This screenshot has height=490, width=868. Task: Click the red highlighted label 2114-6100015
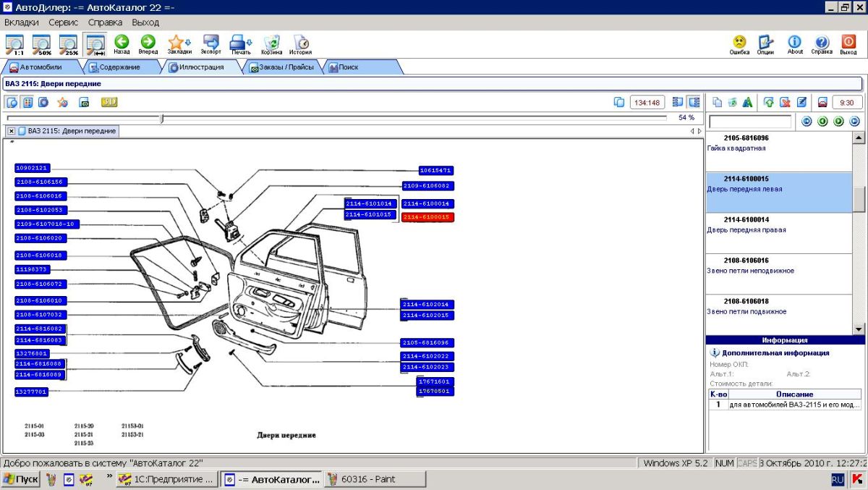pyautogui.click(x=427, y=217)
